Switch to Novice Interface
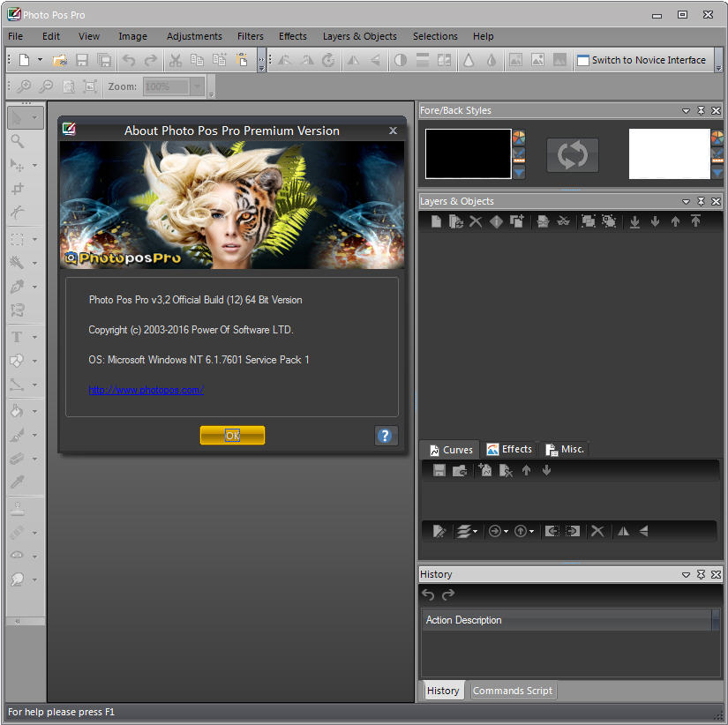The image size is (728, 725). click(642, 60)
